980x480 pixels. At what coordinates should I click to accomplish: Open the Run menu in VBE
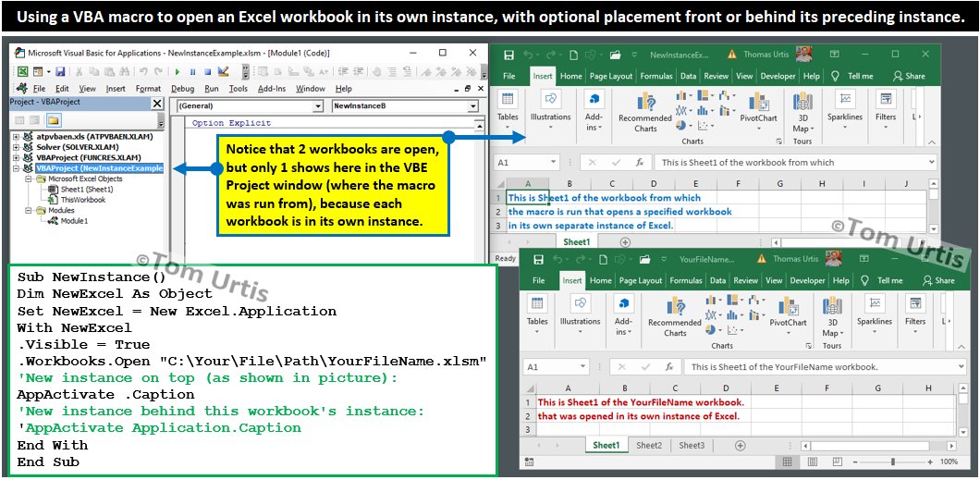211,89
